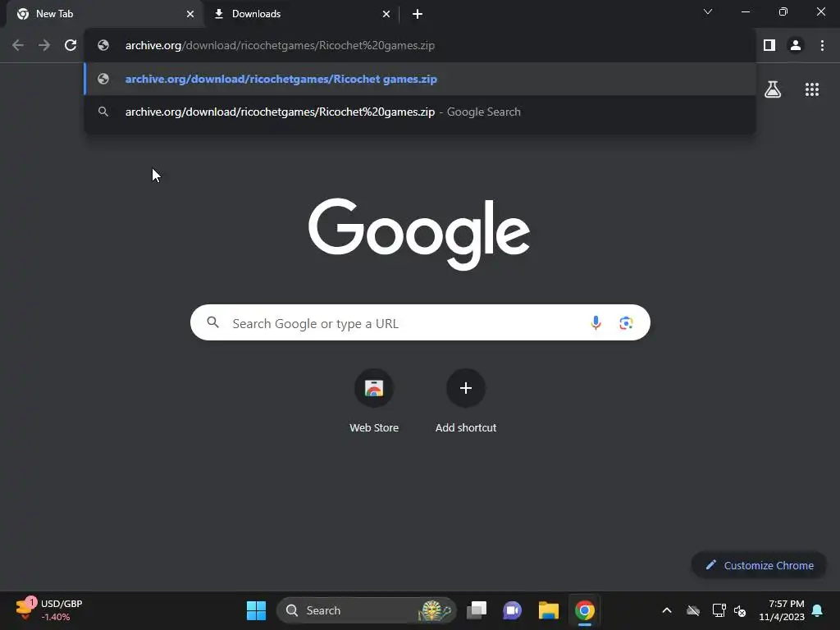Open the notification bell
Viewport: 840px width, 630px height.
(818, 610)
